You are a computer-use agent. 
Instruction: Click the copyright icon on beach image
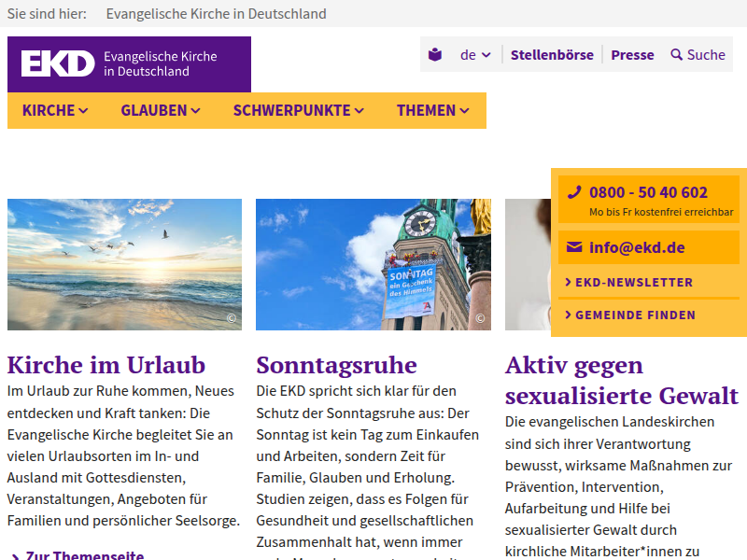click(x=232, y=318)
